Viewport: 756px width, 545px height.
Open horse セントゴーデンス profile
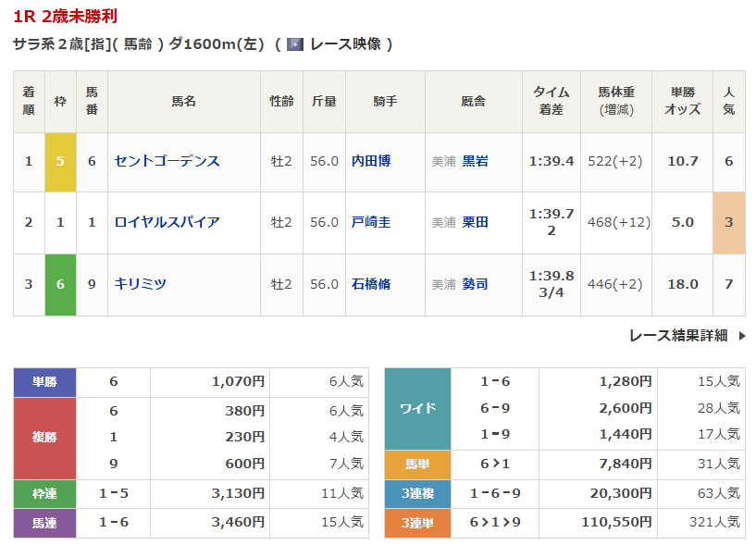pos(167,161)
